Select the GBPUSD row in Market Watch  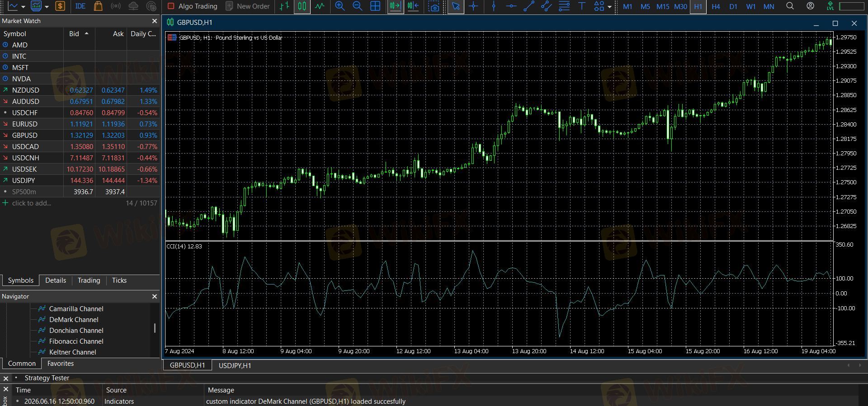click(x=80, y=135)
